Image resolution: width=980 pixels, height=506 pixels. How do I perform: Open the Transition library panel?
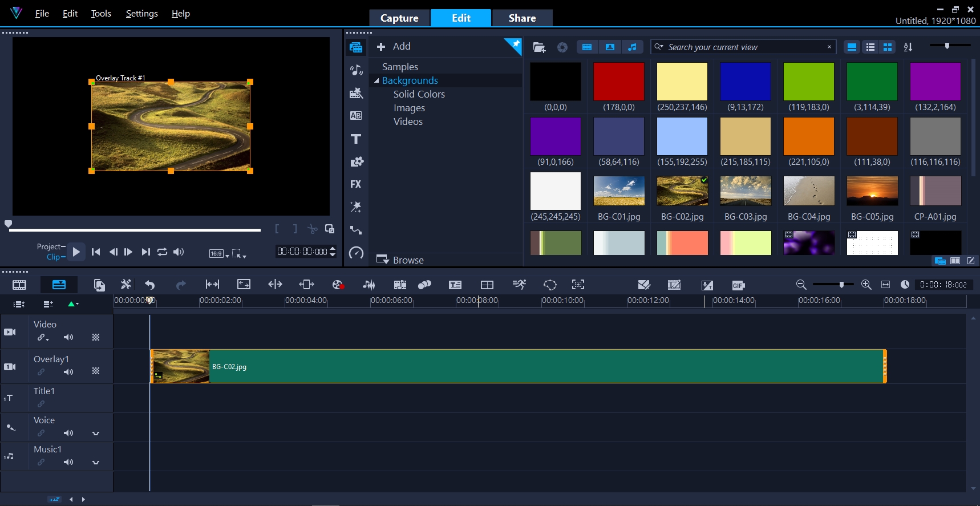click(356, 116)
